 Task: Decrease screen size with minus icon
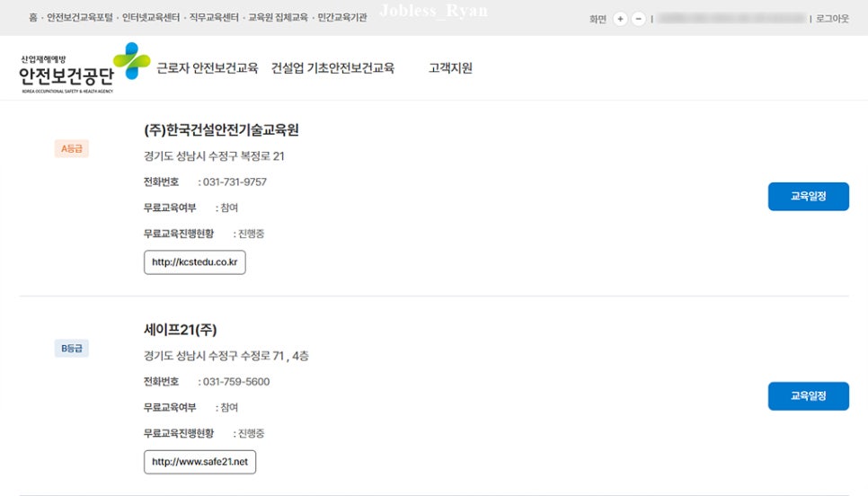pos(638,19)
